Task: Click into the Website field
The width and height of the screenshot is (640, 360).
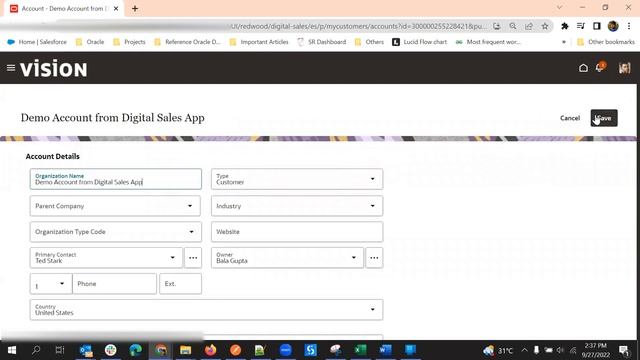Action: [297, 231]
